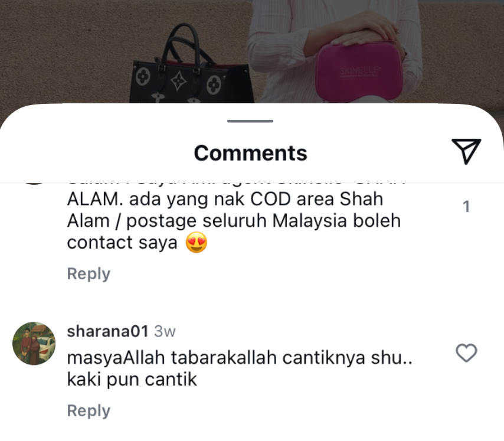The image size is (504, 441).
Task: Tap the partially hidden avatar of first commenter
Action: click(x=34, y=184)
